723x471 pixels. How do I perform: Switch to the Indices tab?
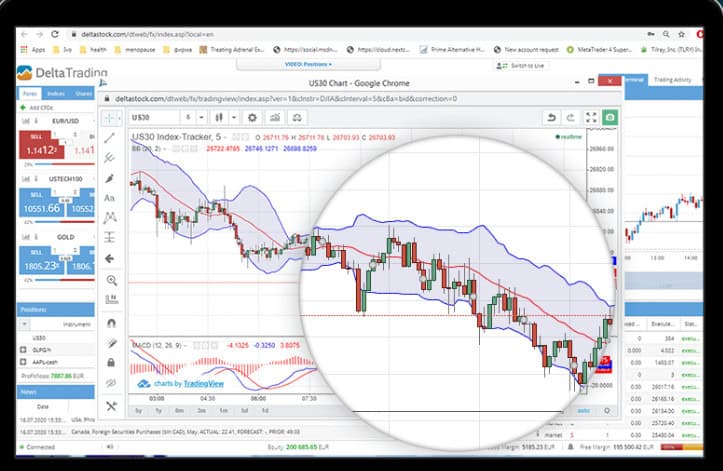[x=56, y=93]
